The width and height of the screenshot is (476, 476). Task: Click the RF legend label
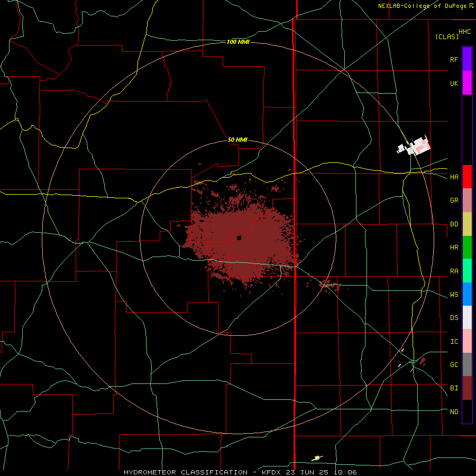(x=454, y=59)
